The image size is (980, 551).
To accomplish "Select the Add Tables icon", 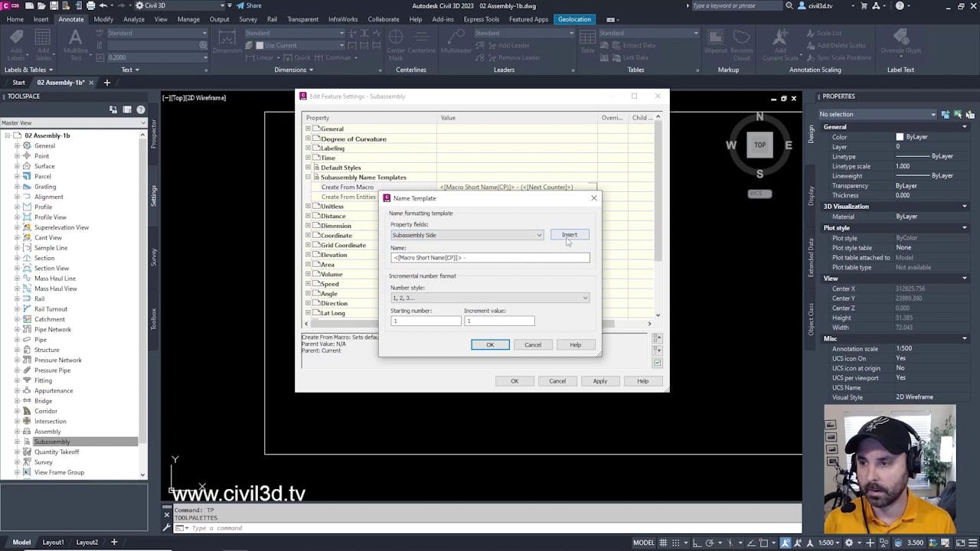I will click(42, 44).
